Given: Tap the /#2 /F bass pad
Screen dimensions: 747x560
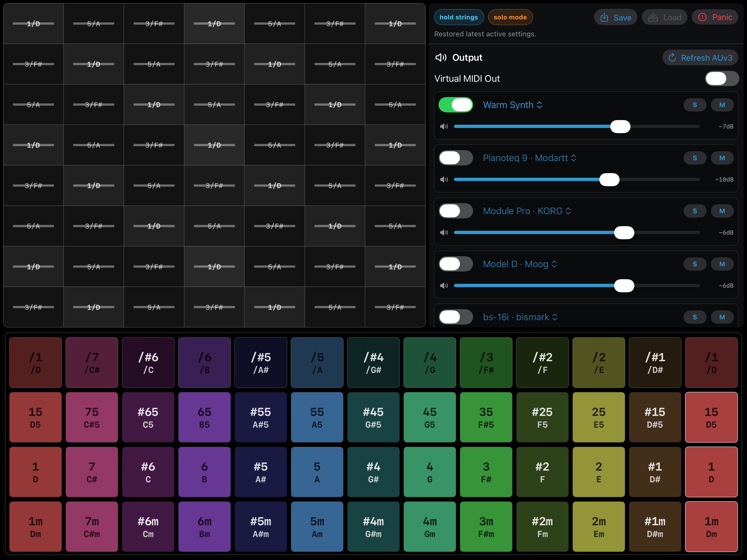Looking at the screenshot, I should (x=542, y=362).
